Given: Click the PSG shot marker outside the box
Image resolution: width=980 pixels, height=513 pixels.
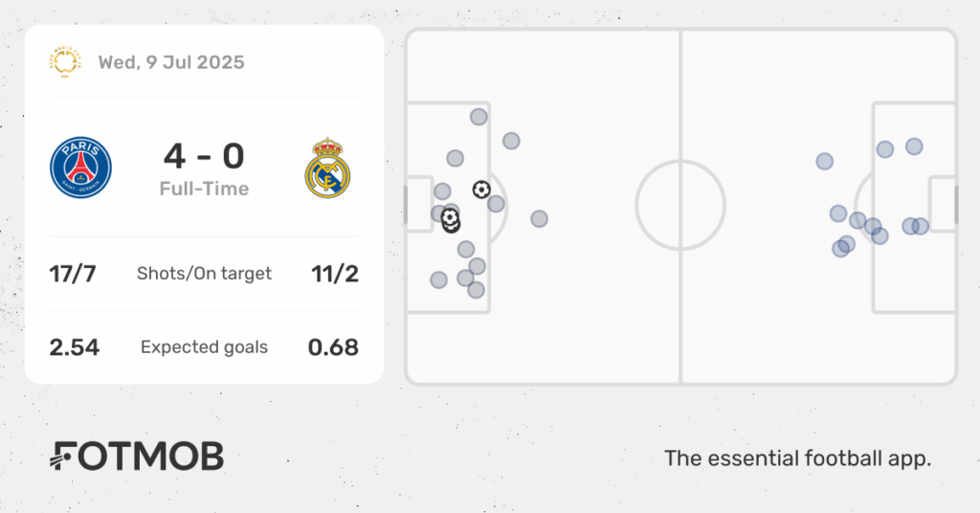Looking at the screenshot, I should click(540, 219).
